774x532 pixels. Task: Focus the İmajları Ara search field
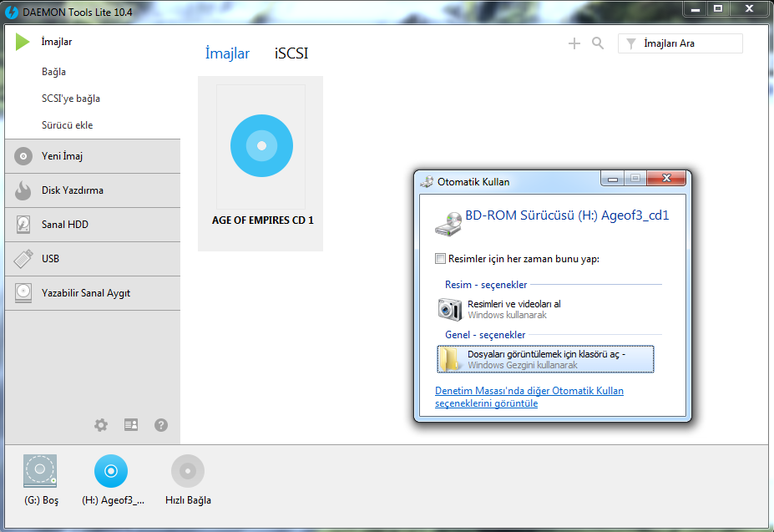pos(680,43)
